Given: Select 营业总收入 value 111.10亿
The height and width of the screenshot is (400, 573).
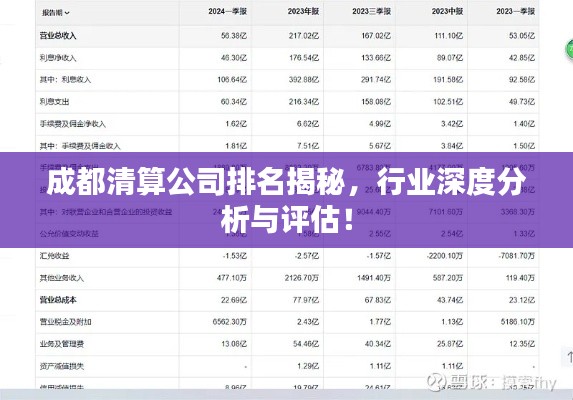Looking at the screenshot, I should click(448, 36).
